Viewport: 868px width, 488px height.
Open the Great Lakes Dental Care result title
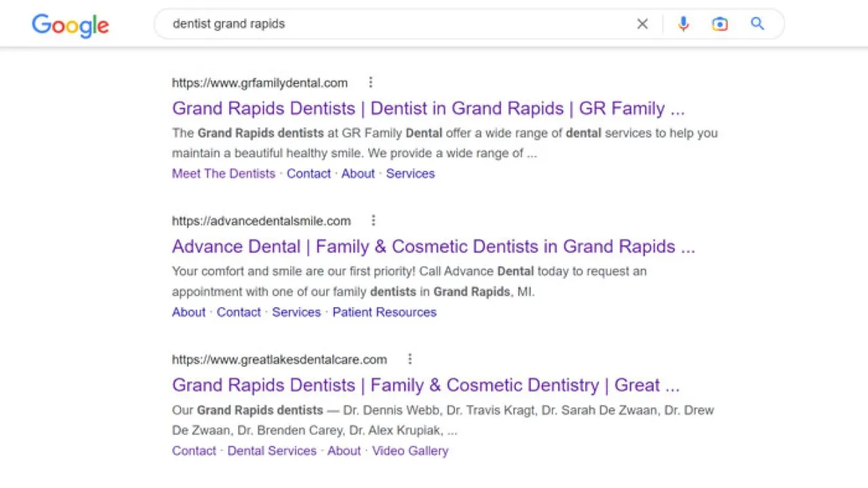(426, 385)
